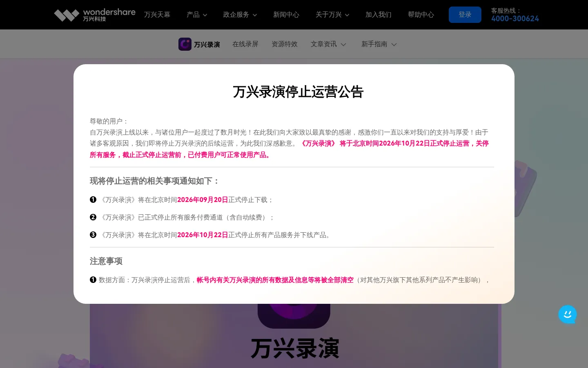Go to 新闻中心 page
Viewport: 588px width, 368px height.
pyautogui.click(x=286, y=15)
